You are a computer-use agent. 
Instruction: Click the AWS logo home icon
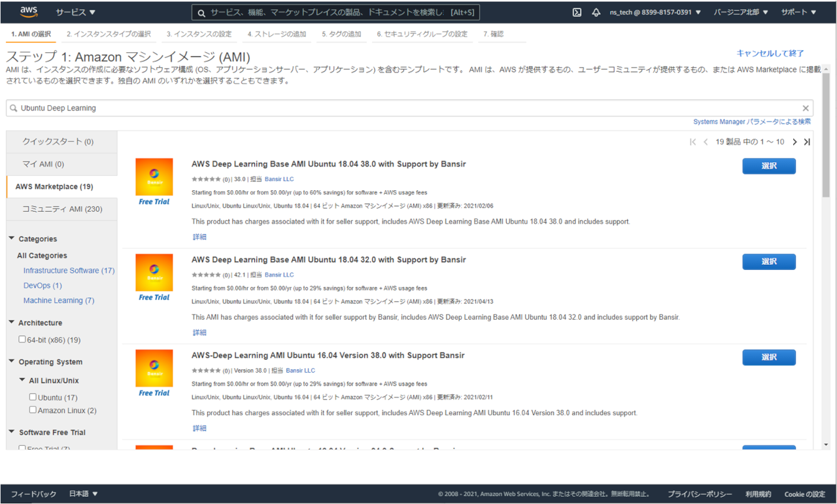(x=28, y=12)
